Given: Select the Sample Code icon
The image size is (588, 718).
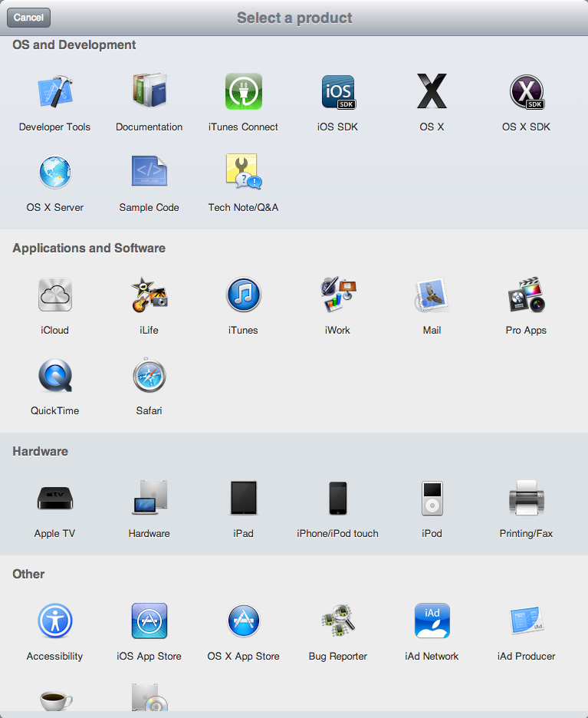Looking at the screenshot, I should coord(149,171).
